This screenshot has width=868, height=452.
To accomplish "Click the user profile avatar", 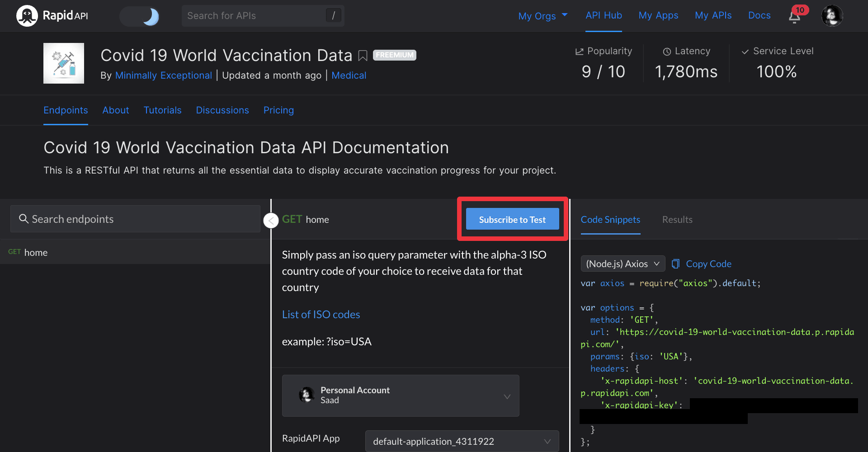I will [x=832, y=16].
